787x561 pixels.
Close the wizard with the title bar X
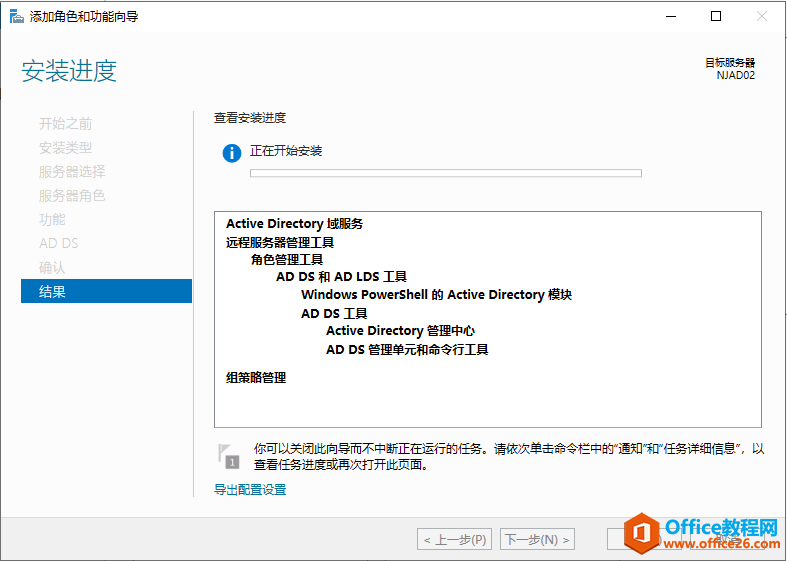click(761, 16)
